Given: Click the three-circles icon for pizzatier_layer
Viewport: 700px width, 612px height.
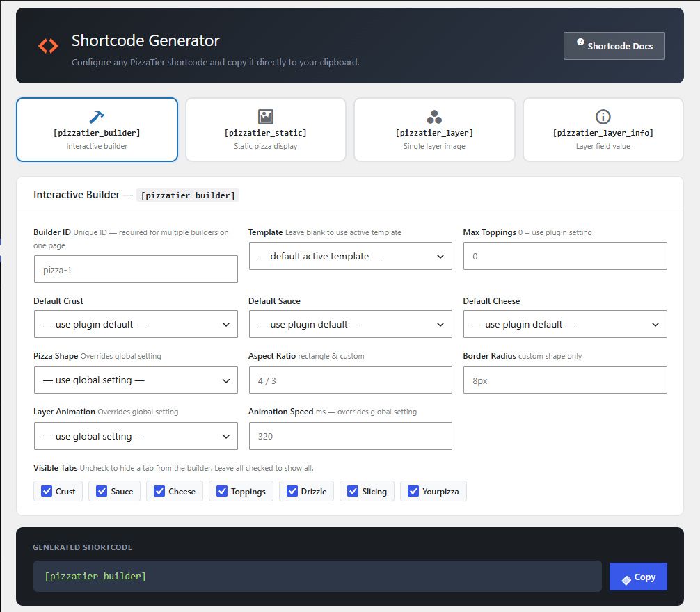Looking at the screenshot, I should (434, 117).
